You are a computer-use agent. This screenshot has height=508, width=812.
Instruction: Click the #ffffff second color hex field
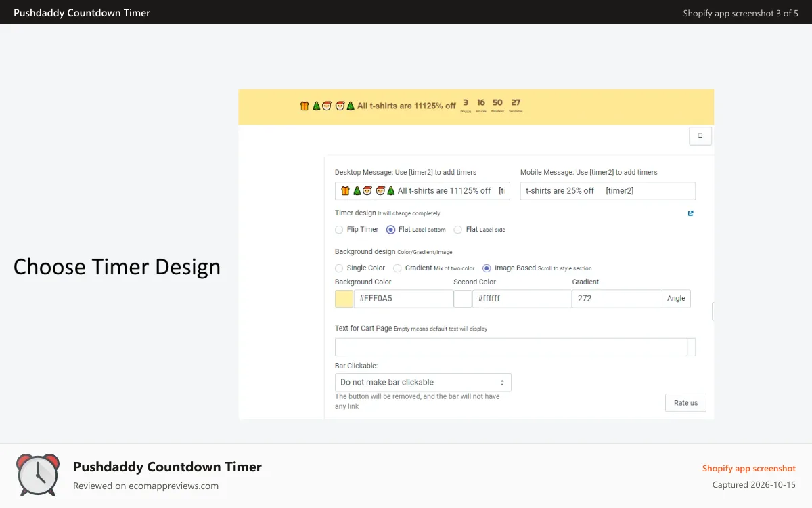pos(522,299)
